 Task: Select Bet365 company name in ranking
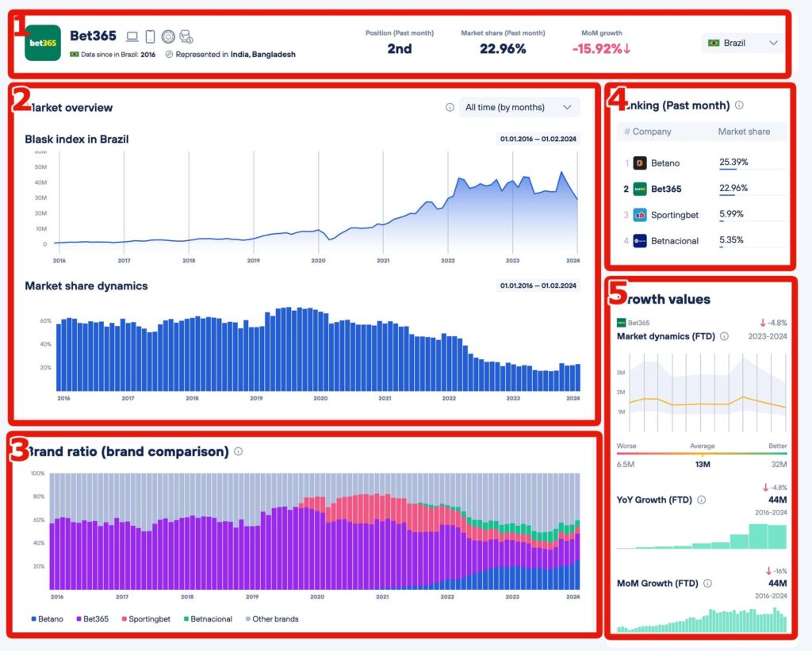pos(666,189)
